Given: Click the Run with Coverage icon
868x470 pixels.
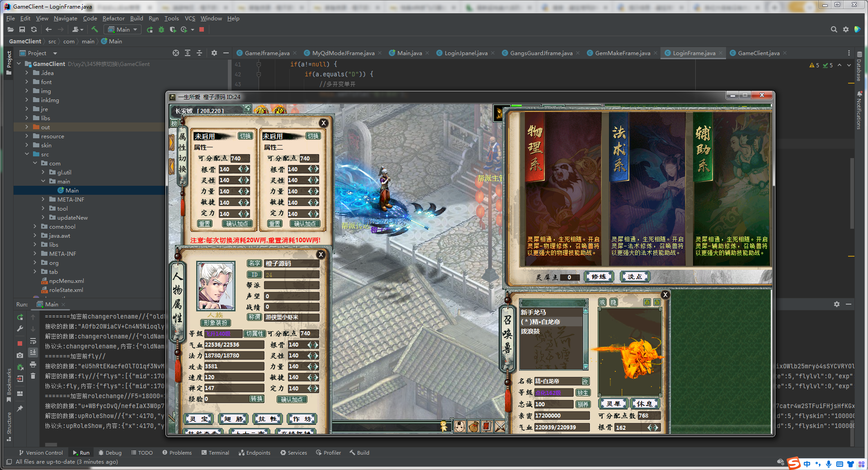Looking at the screenshot, I should pyautogui.click(x=173, y=29).
